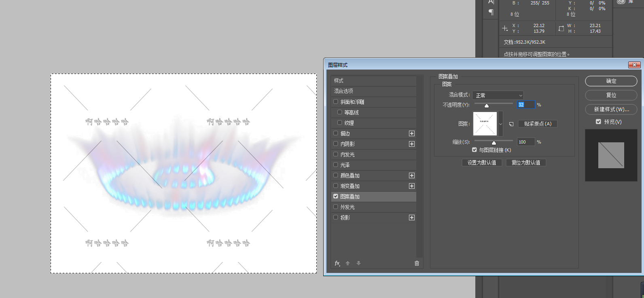The height and width of the screenshot is (298, 644).
Task: Click the OK (确定) button
Action: pyautogui.click(x=611, y=81)
